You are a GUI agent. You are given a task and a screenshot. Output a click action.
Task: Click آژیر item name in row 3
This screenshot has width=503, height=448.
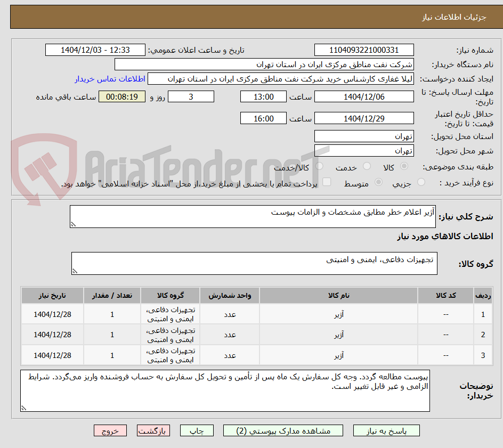[339, 355]
